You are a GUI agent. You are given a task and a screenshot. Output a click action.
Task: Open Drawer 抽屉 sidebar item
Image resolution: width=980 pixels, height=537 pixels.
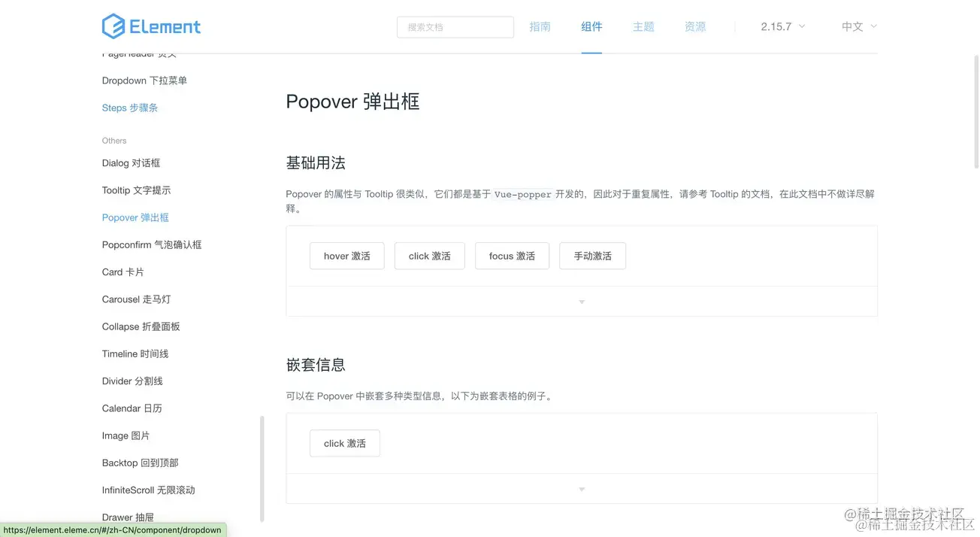pos(128,517)
